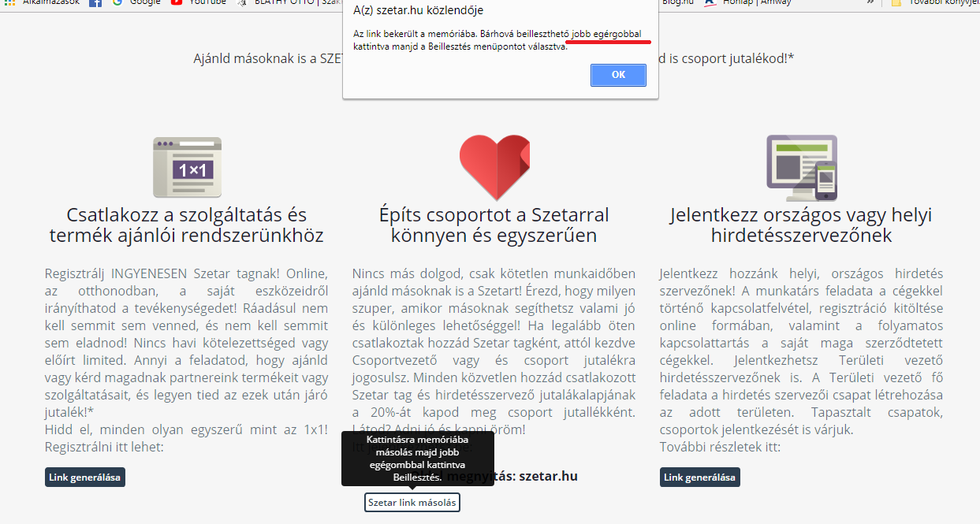
Task: Open the További könyvjelzők bookmarks folder
Action: (x=934, y=3)
